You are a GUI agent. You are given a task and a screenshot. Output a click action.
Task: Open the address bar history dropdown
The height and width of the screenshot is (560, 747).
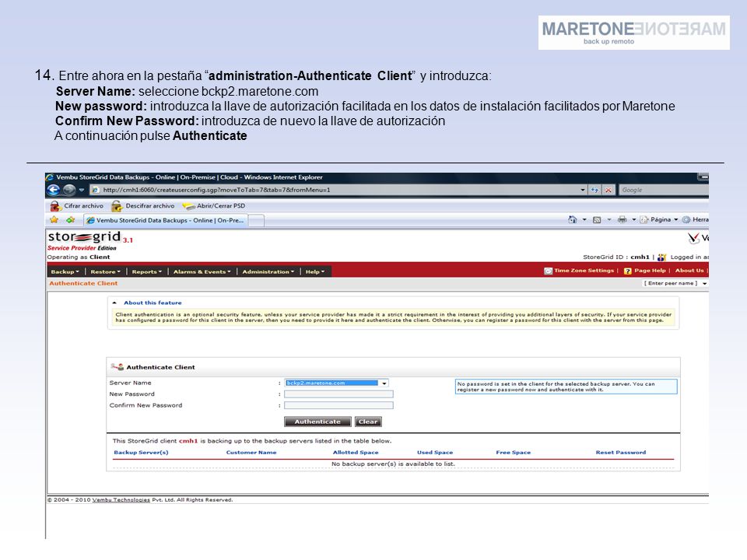583,190
